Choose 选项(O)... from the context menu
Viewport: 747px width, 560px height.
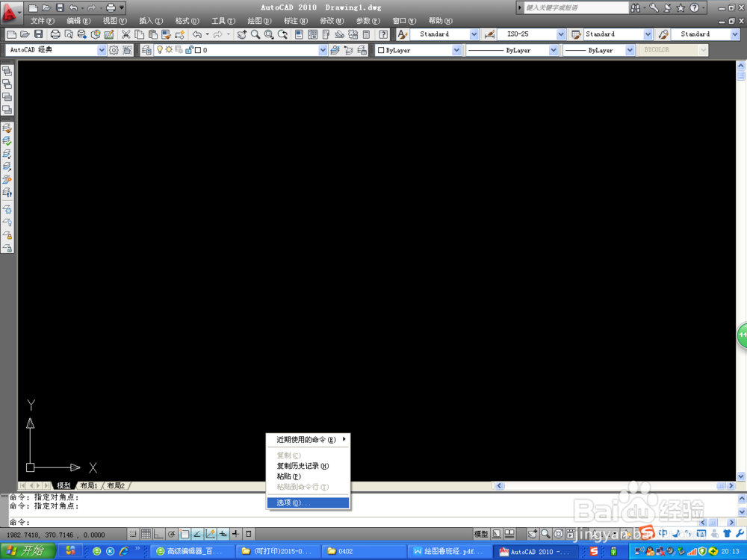[x=309, y=503]
